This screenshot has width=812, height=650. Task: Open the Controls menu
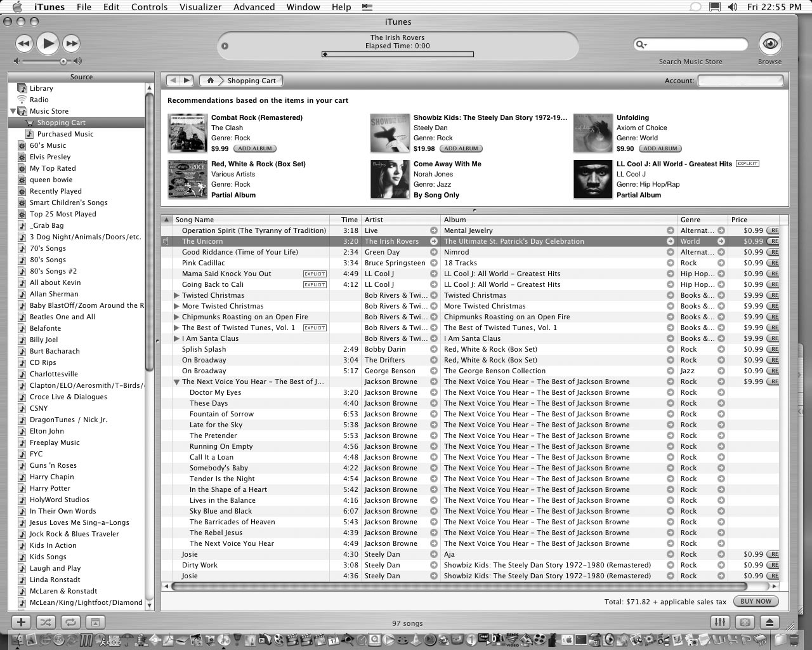tap(149, 7)
